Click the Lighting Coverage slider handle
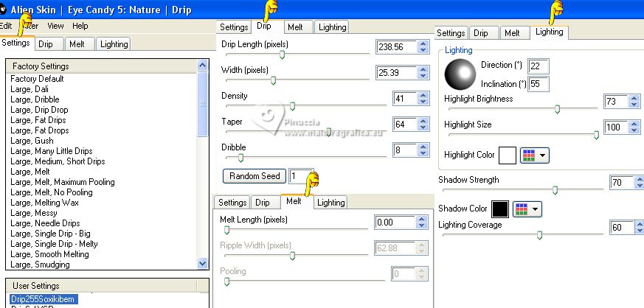The height and width of the screenshot is (308, 644). click(540, 235)
